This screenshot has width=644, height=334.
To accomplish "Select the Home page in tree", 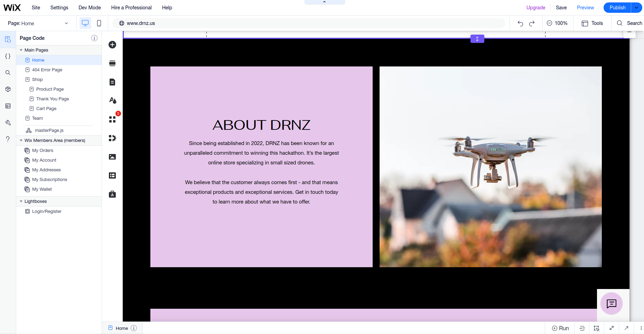I will [59, 60].
